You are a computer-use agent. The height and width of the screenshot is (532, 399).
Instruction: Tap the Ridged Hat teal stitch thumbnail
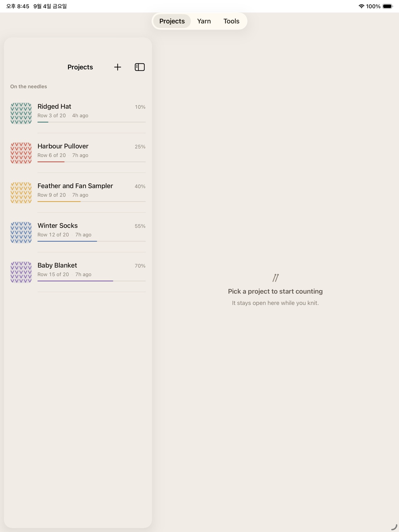[x=21, y=113]
